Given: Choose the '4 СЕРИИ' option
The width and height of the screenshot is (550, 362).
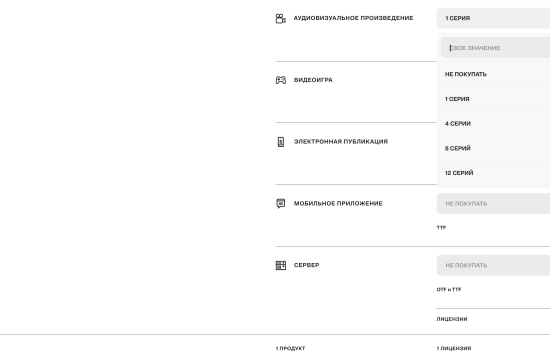Looking at the screenshot, I should click(493, 123).
